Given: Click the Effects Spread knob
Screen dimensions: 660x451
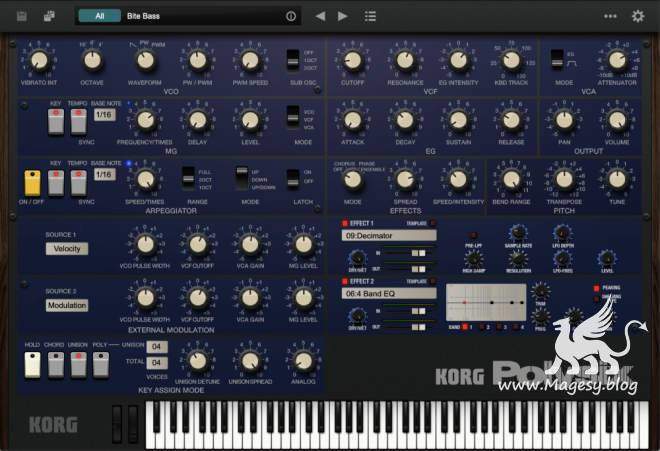Looking at the screenshot, I should coord(405,180).
